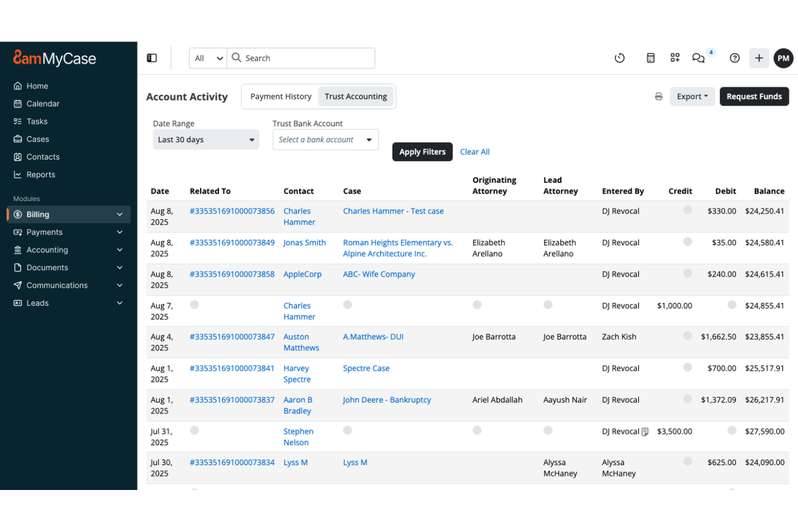Expand the Payments module chevron
Viewport: 798px width, 532px height.
120,232
